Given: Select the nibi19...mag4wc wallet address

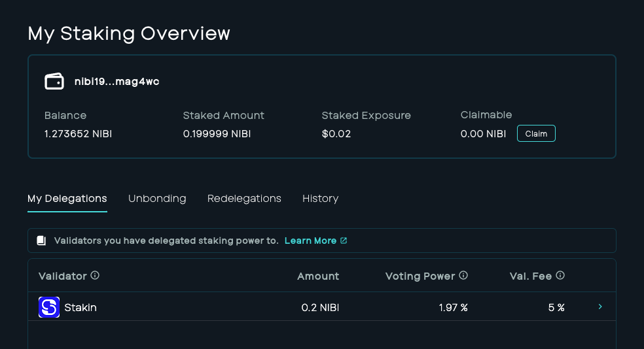Looking at the screenshot, I should (x=116, y=82).
